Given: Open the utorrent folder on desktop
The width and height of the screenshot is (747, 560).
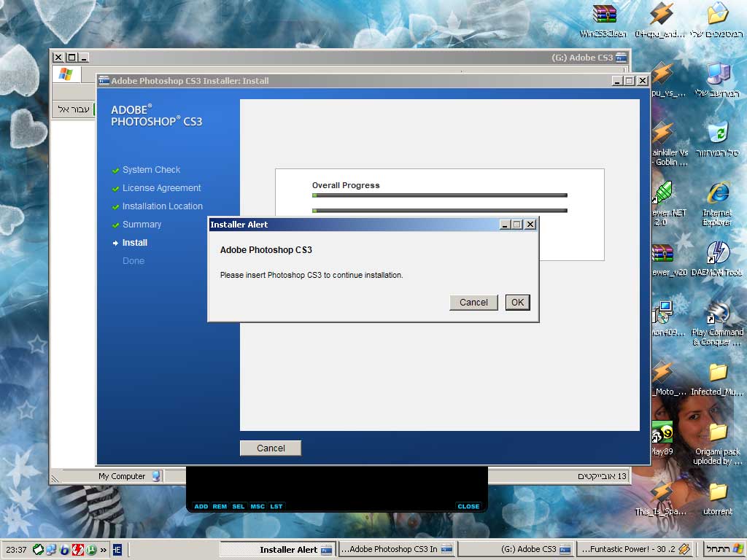Looking at the screenshot, I should click(x=718, y=492).
